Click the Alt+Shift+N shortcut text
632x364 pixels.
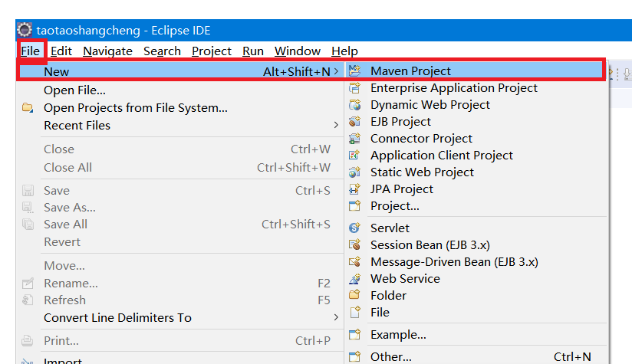297,71
